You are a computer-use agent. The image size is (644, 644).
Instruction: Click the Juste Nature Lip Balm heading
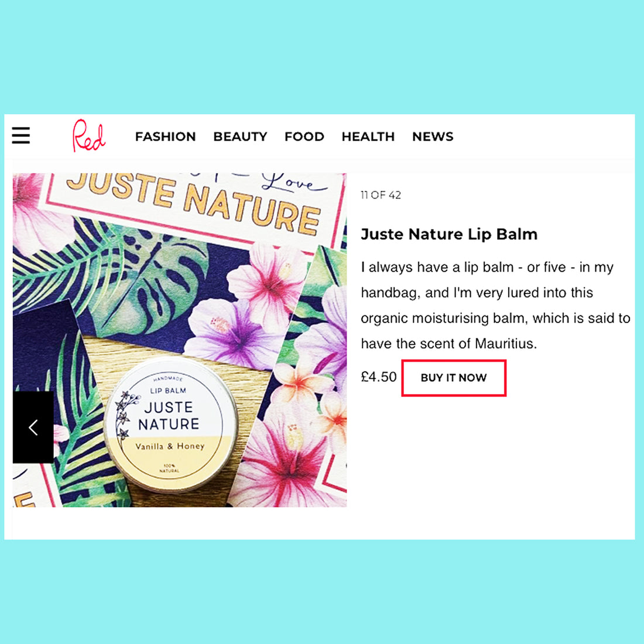[449, 234]
